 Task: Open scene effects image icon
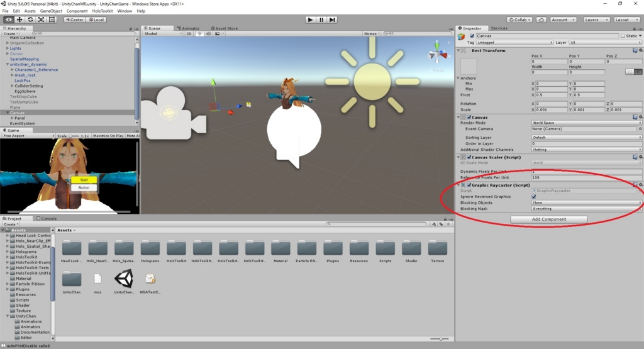click(217, 34)
